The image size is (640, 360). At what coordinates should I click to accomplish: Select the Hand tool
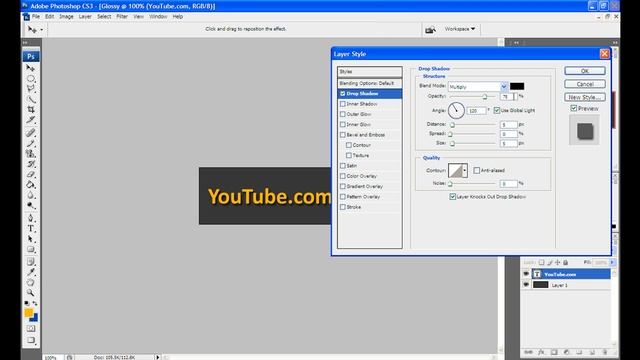[31, 282]
